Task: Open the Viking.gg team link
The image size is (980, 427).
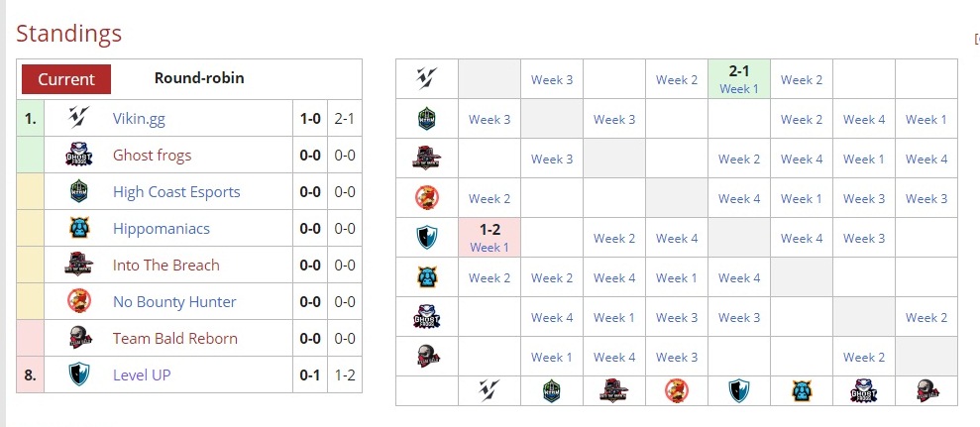Action: pos(139,119)
